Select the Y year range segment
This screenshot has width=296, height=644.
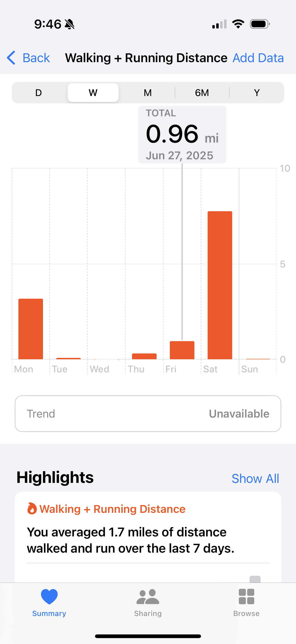(256, 93)
